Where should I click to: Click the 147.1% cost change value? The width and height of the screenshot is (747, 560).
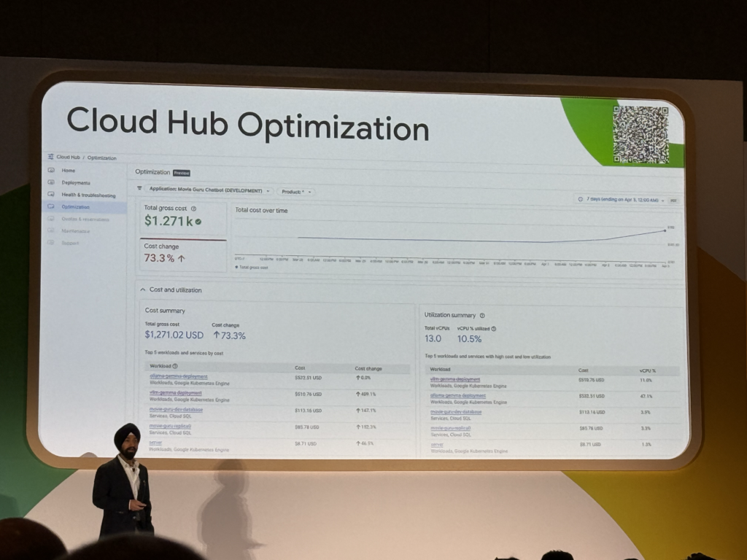366,411
